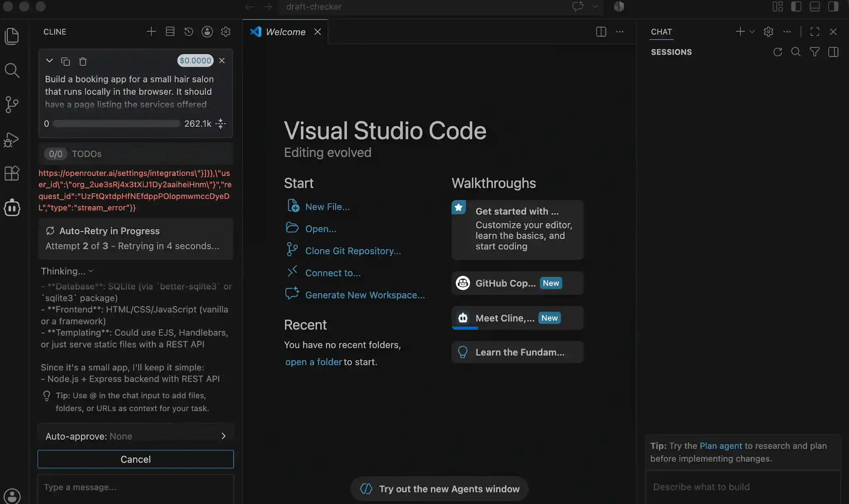Viewport: 849px width, 504px height.
Task: Expand the title bar chat dropdown arrow
Action: pyautogui.click(x=595, y=7)
